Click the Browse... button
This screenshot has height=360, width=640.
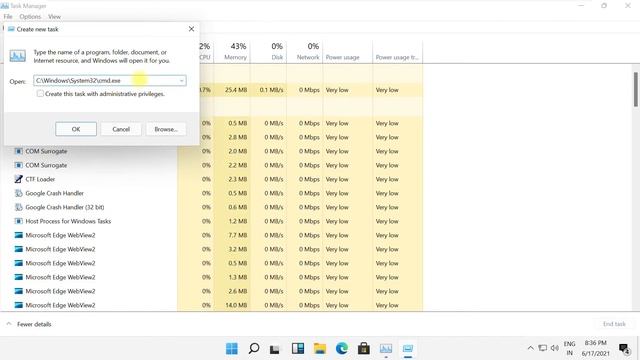click(x=166, y=129)
